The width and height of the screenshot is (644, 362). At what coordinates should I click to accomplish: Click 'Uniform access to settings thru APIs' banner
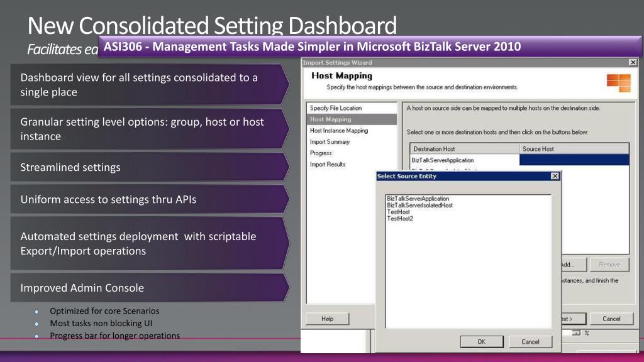150,199
